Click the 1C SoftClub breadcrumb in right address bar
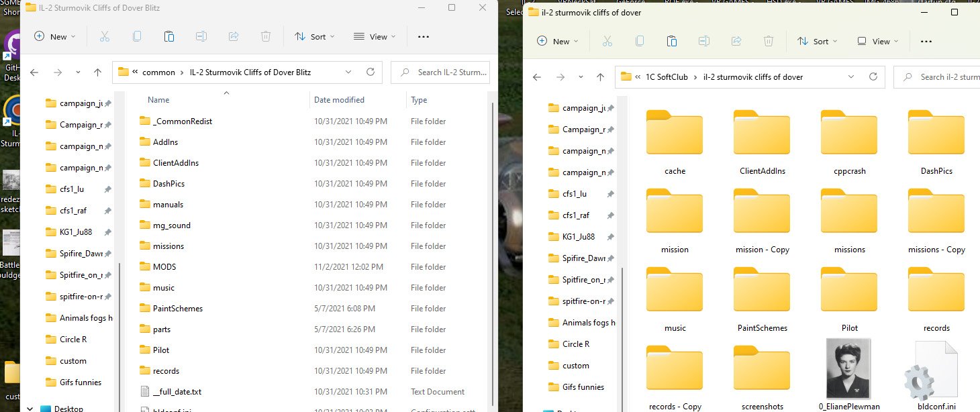This screenshot has width=980, height=412. click(x=667, y=77)
